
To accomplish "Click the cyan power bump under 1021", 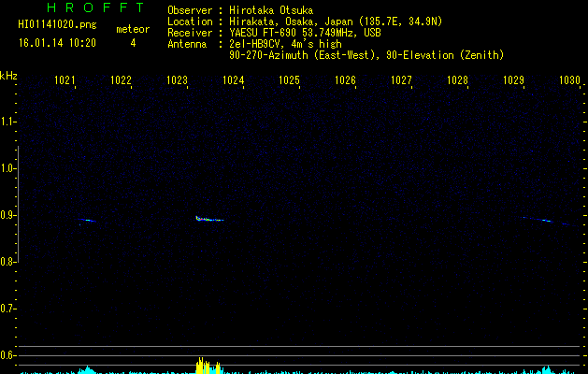I will [87, 370].
